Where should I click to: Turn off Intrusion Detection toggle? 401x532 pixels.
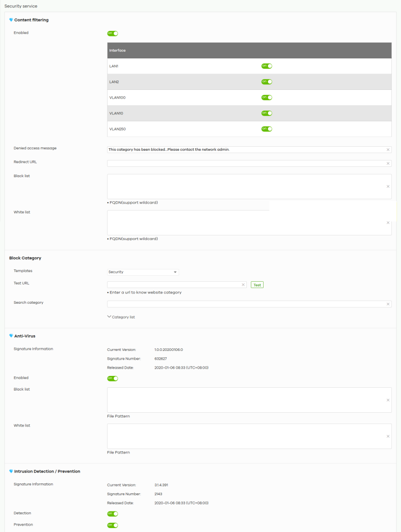(x=113, y=514)
